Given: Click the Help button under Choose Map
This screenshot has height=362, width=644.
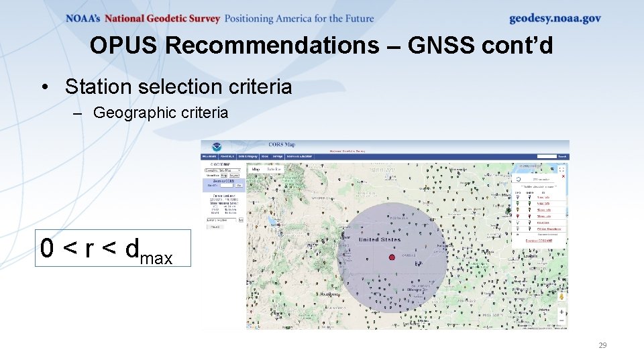Looking at the screenshot, I should point(224,175).
